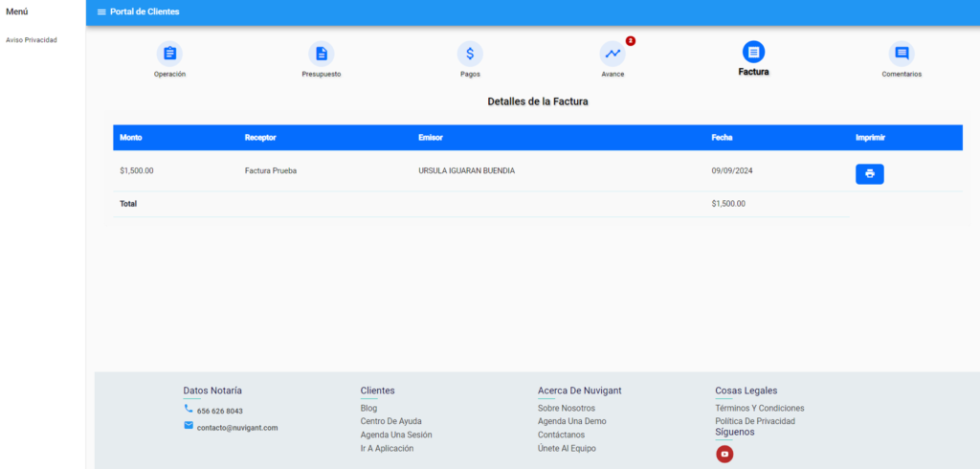Click the Detalles de la Factura heading
This screenshot has width=980, height=469.
click(x=538, y=101)
